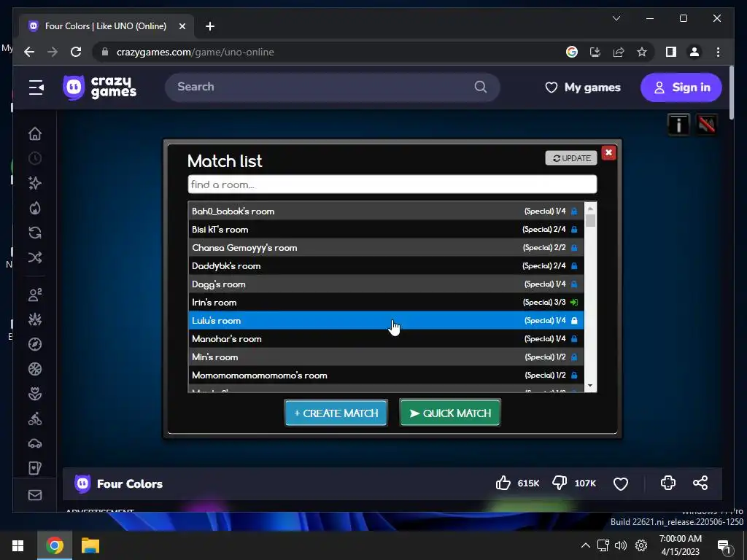Select Daddybk's room

point(386,265)
